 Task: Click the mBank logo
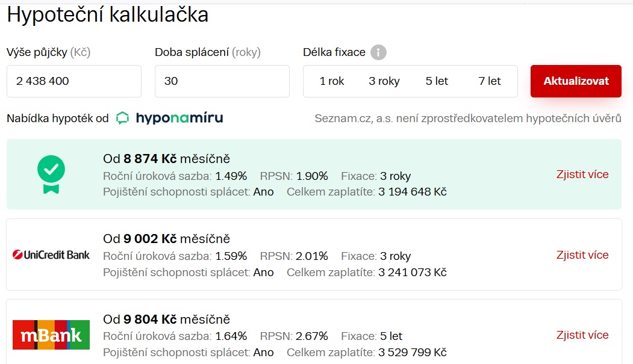[51, 335]
